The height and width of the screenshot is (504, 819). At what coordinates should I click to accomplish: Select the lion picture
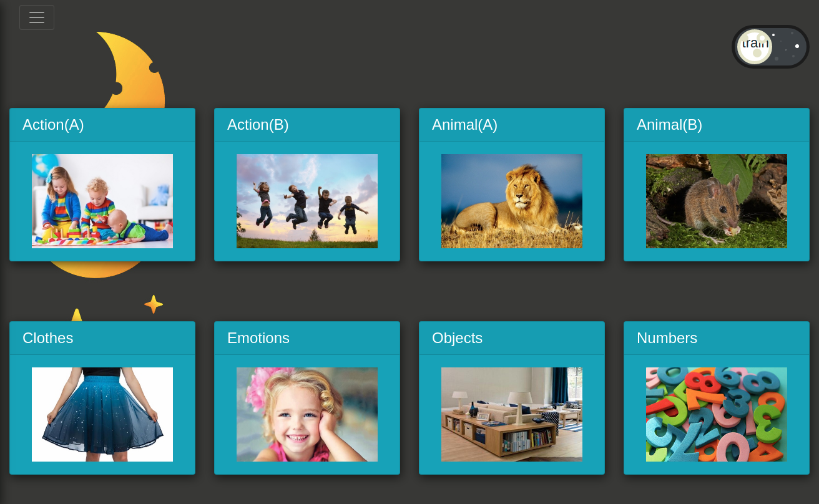[512, 201]
